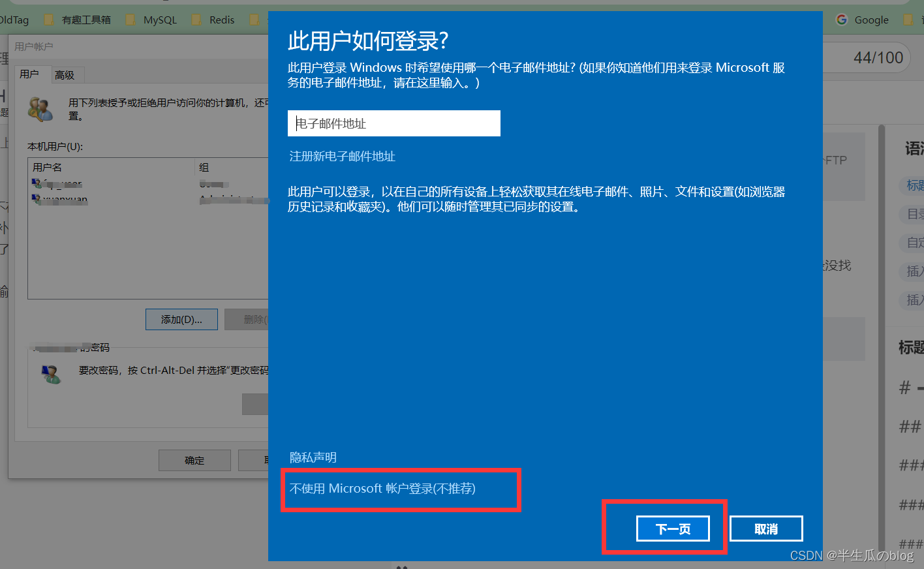Click the 取消 cancel button

[x=766, y=529]
